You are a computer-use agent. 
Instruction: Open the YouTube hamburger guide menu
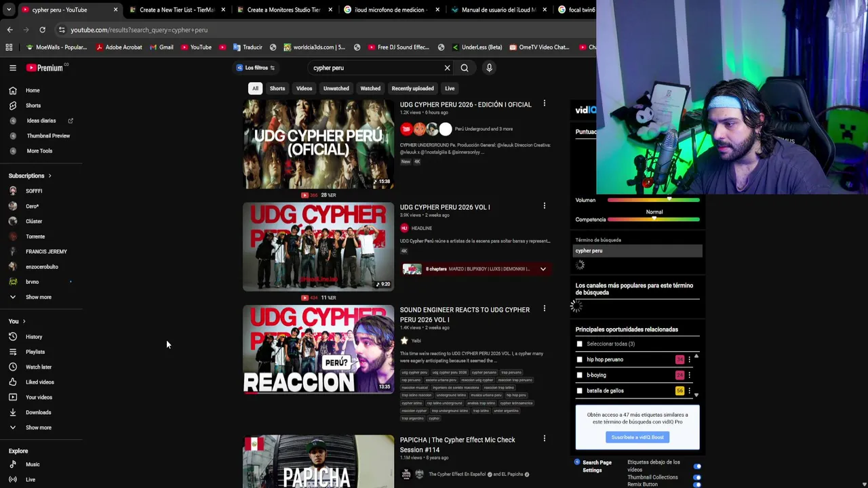12,68
